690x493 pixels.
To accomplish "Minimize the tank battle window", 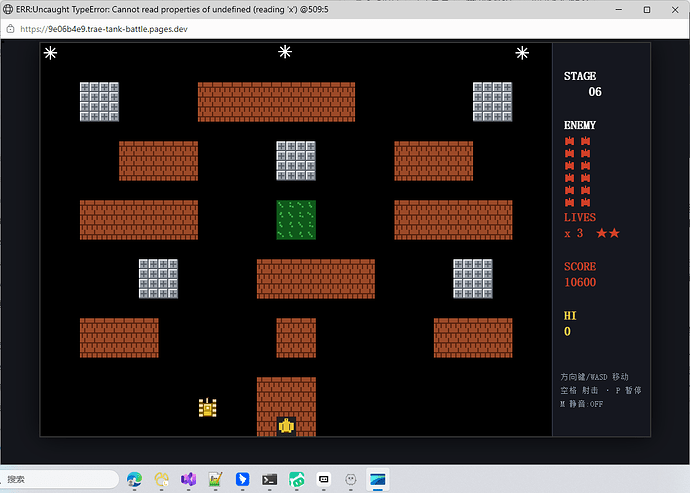I will click(619, 9).
